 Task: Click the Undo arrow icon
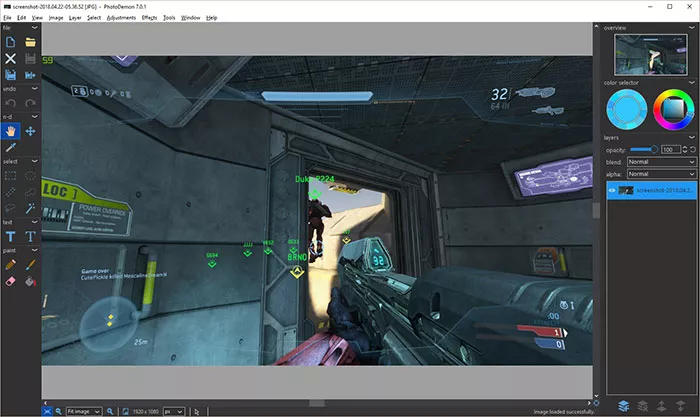[10, 103]
